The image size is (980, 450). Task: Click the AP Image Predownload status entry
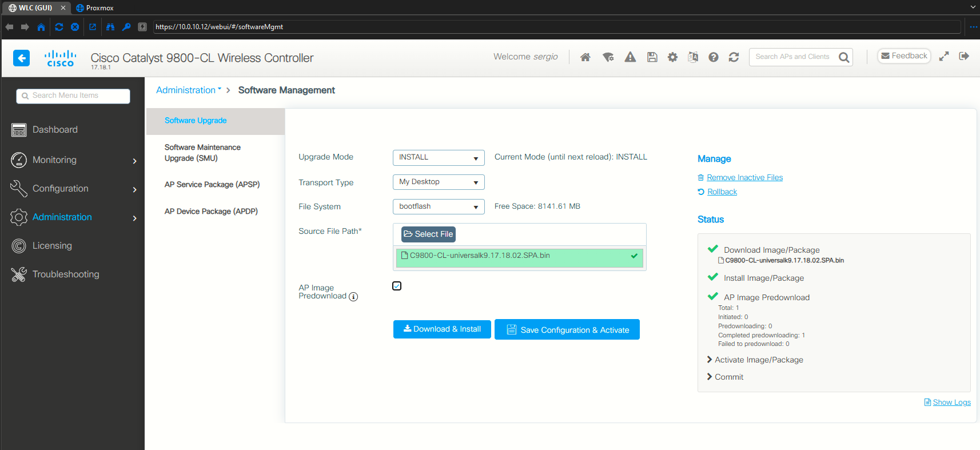click(x=767, y=298)
